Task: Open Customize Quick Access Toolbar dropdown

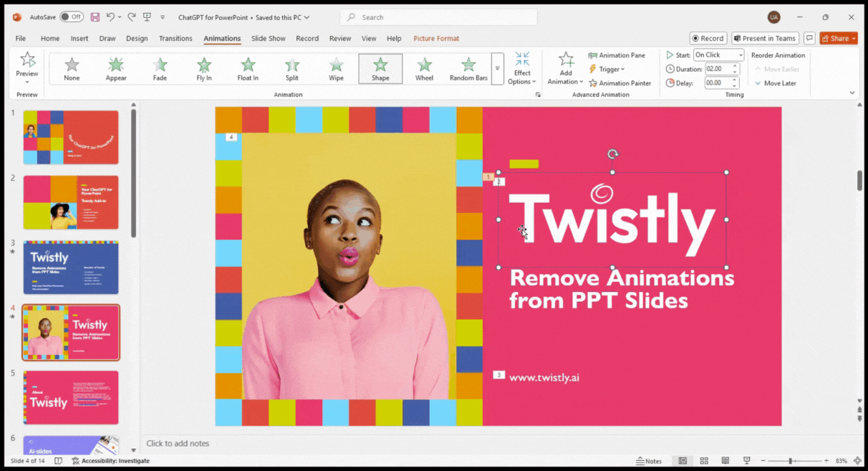Action: pyautogui.click(x=163, y=16)
